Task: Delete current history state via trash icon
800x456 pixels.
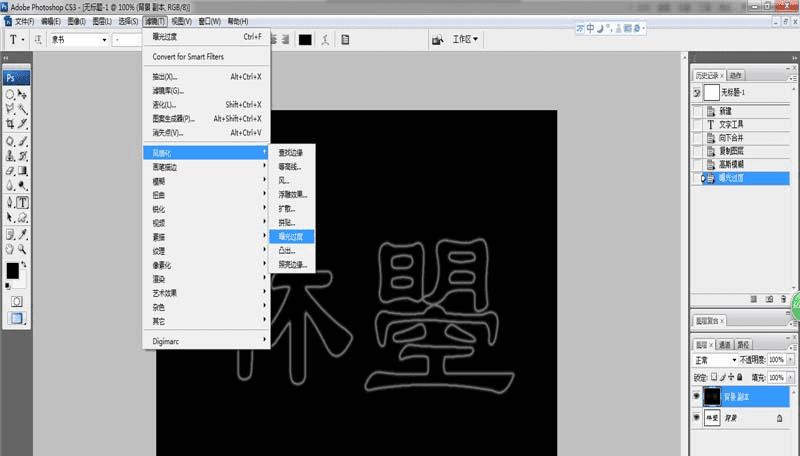Action: coord(784,299)
